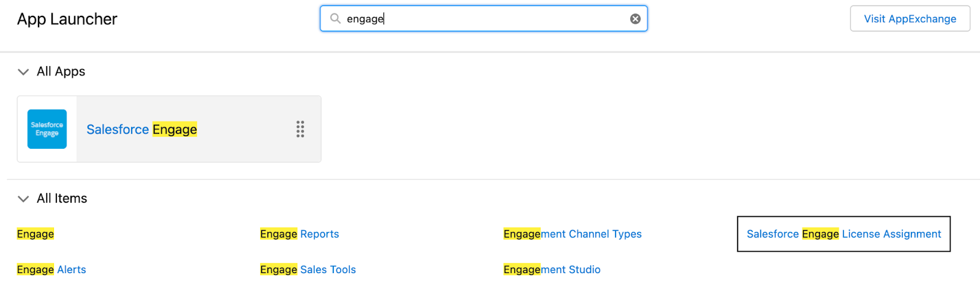Click the Visit AppExchange button

click(x=910, y=19)
